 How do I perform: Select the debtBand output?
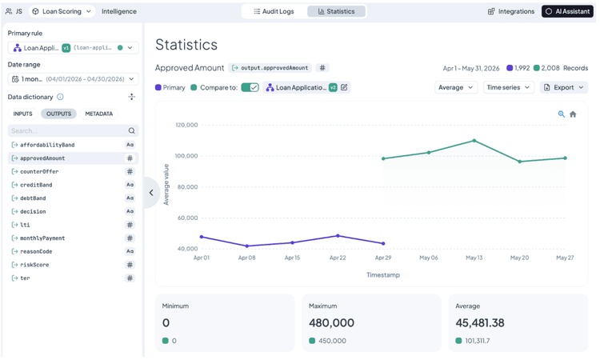pyautogui.click(x=73, y=198)
